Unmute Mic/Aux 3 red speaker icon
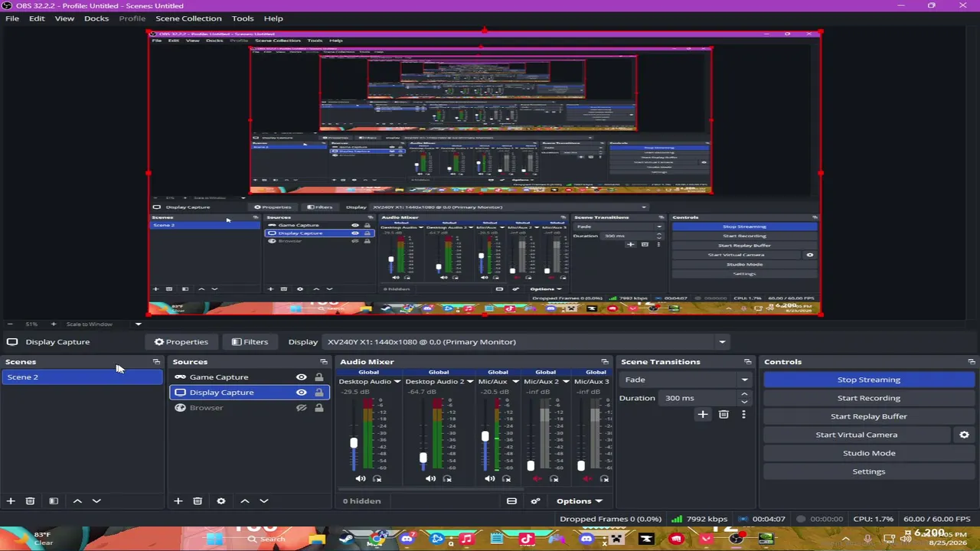Image resolution: width=980 pixels, height=551 pixels. (x=587, y=479)
